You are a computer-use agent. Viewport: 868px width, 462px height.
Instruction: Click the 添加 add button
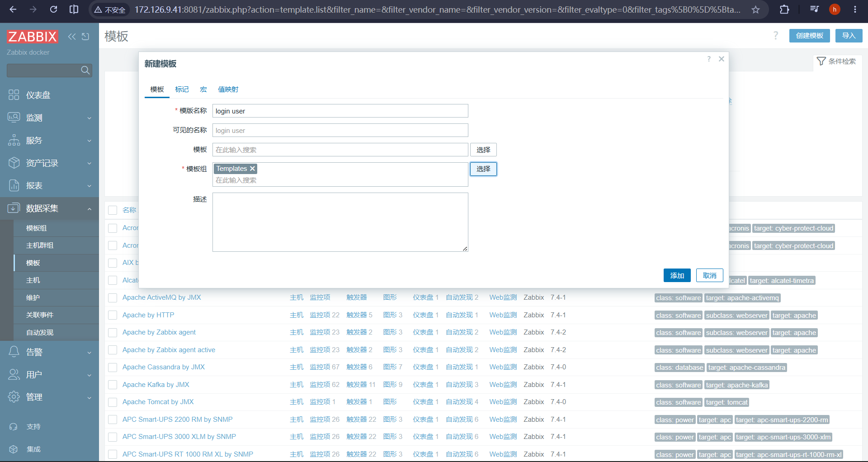pos(677,275)
